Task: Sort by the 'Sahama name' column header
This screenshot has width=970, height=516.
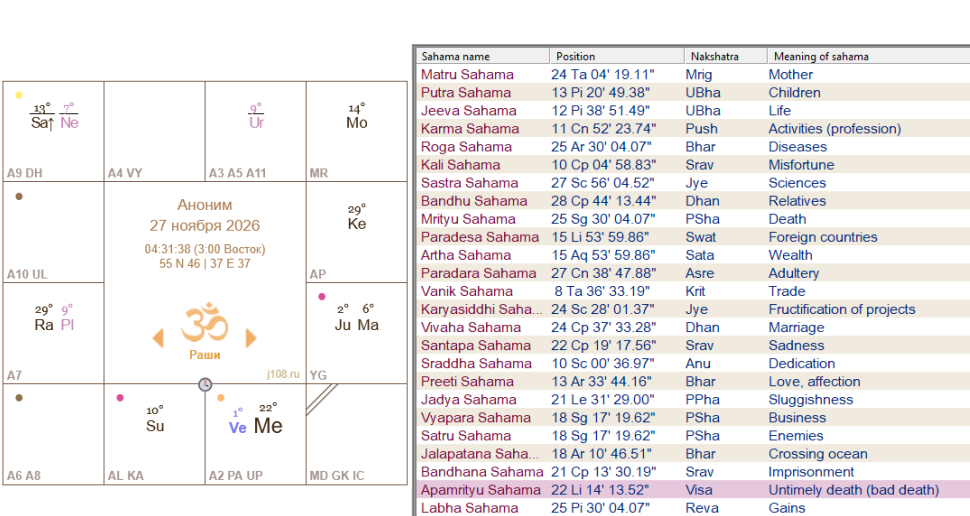Action: (483, 56)
